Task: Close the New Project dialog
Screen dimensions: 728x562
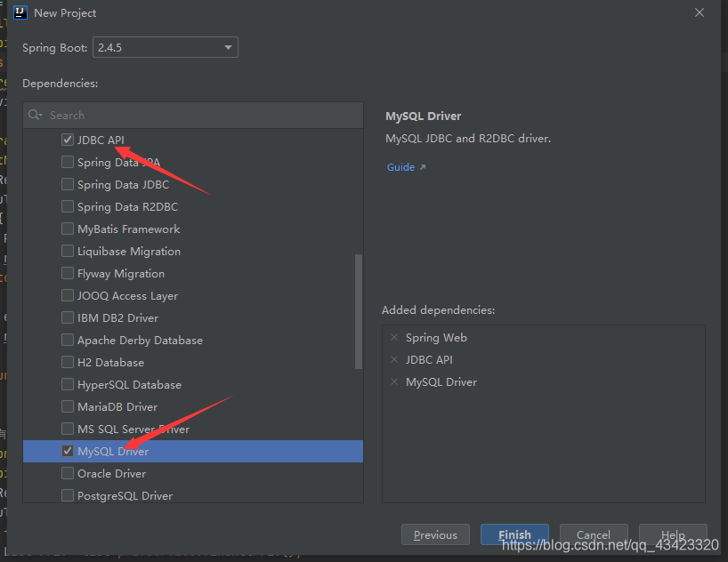Action: tap(700, 12)
